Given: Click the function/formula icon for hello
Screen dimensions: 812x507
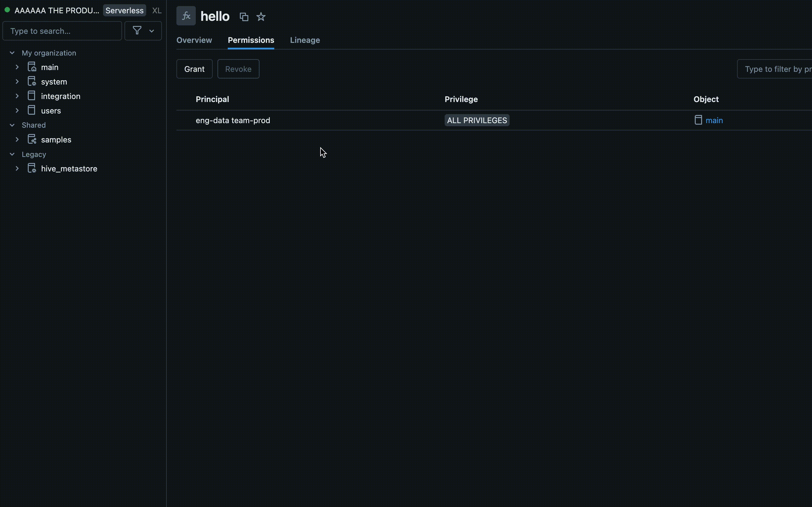Looking at the screenshot, I should pyautogui.click(x=186, y=16).
